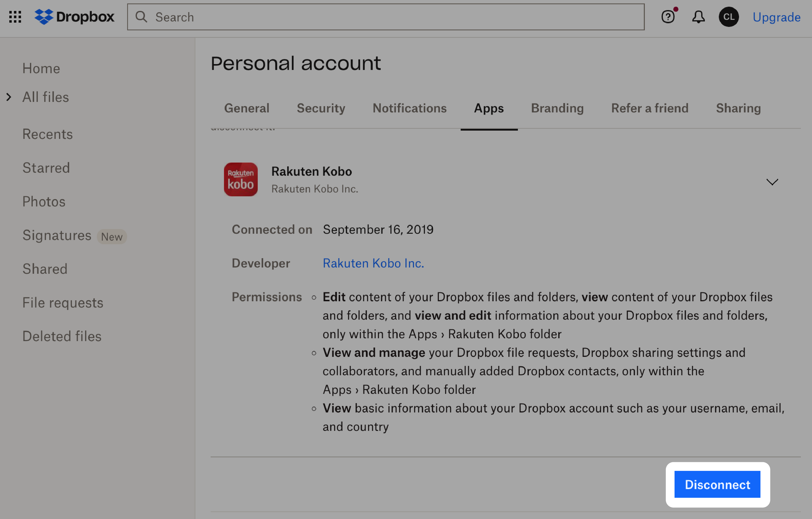Collapse the Rakuten Kobo section arrow
812x519 pixels.
(x=772, y=182)
